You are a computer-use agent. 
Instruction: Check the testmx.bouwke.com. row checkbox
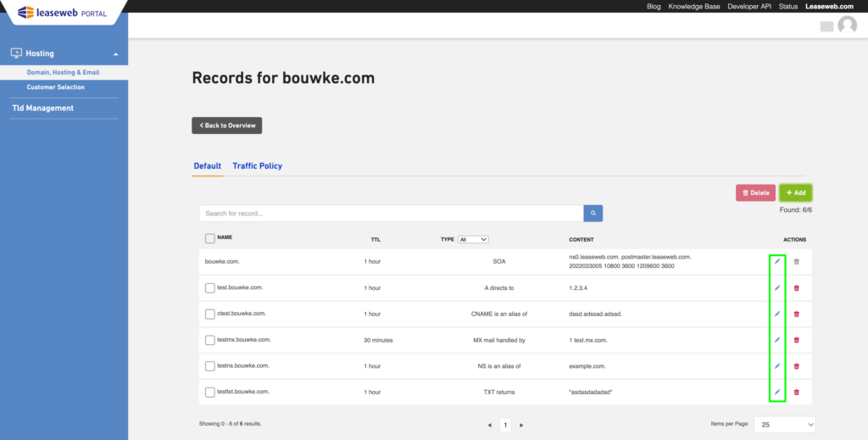(210, 340)
